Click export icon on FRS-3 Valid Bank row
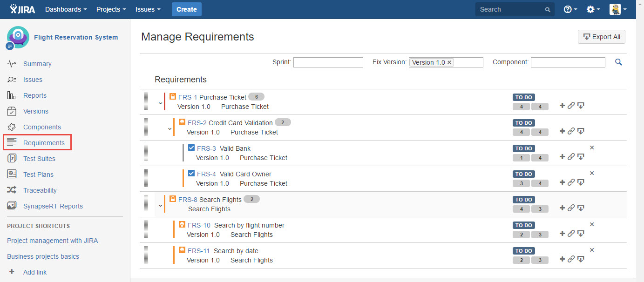The image size is (644, 282). (581, 157)
